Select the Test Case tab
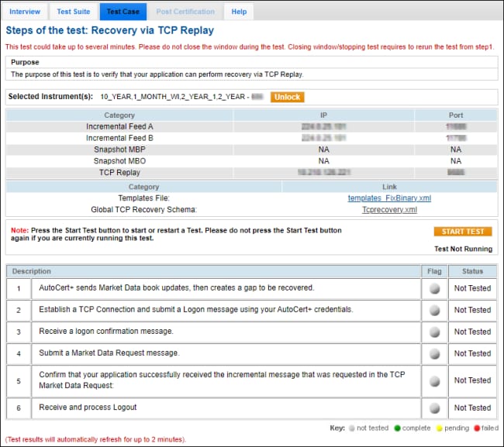Viewport: 504px width, 447px height. click(x=123, y=12)
